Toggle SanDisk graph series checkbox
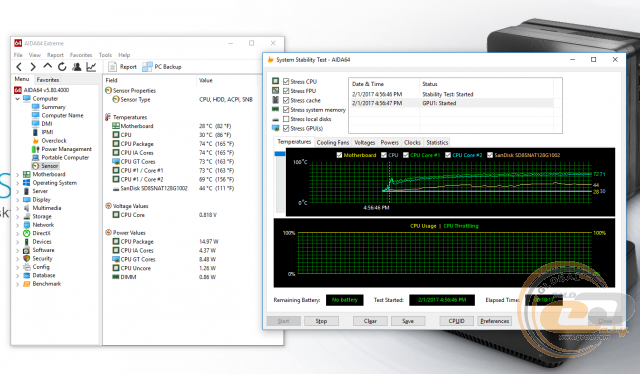The image size is (640, 374). pos(490,155)
